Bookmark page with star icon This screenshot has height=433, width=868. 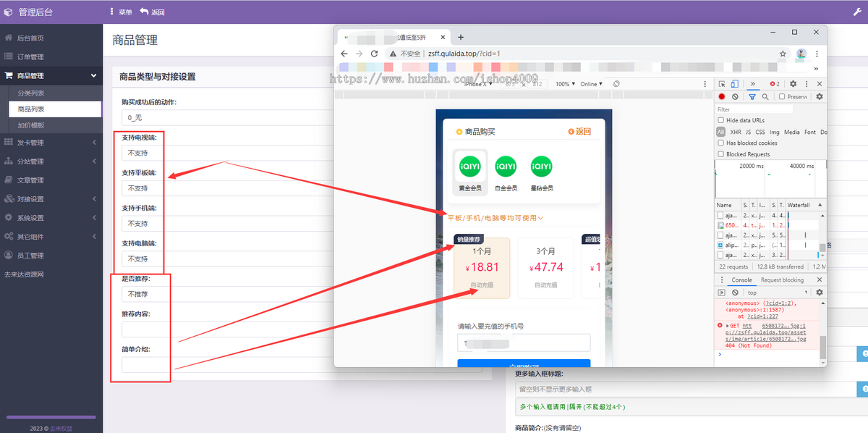click(x=783, y=54)
